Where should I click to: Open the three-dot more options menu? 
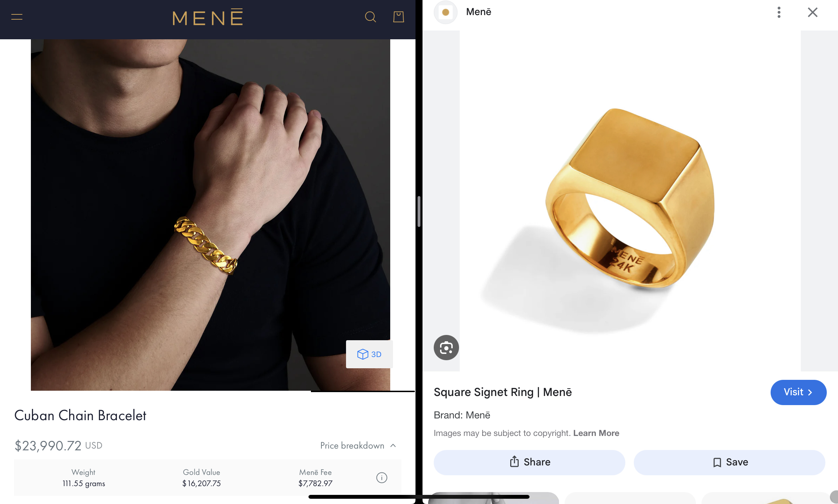(779, 12)
